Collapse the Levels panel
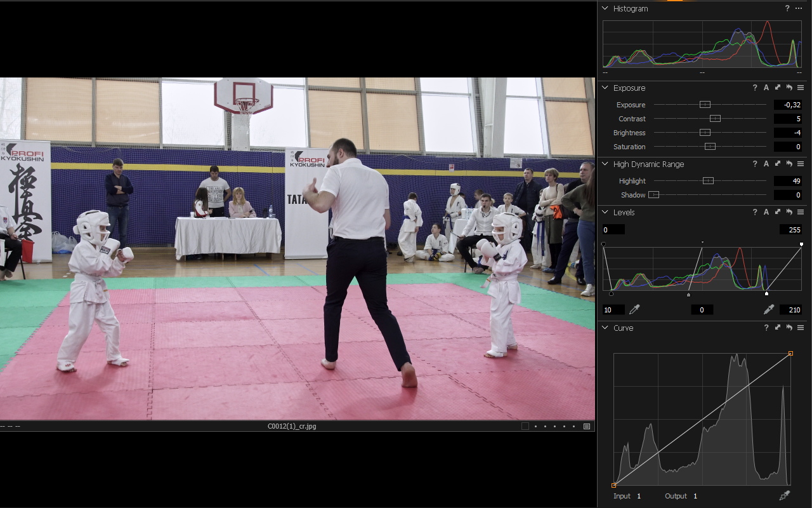Image resolution: width=812 pixels, height=508 pixels. click(605, 212)
